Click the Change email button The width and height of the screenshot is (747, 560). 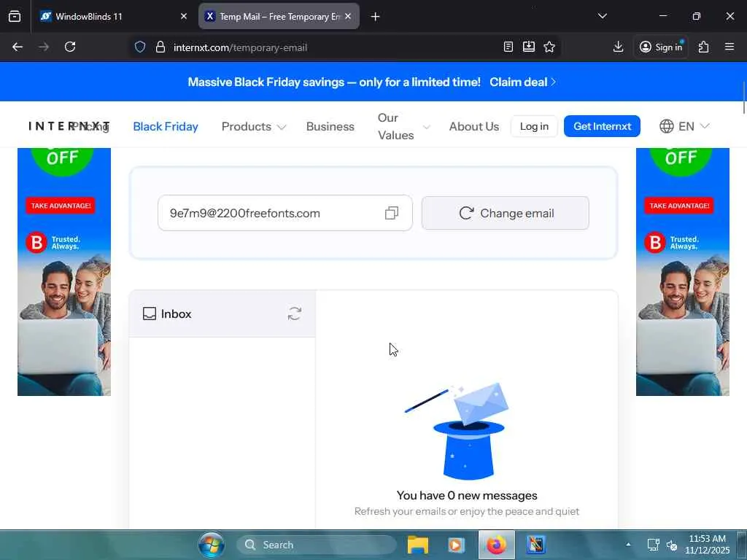[505, 213]
